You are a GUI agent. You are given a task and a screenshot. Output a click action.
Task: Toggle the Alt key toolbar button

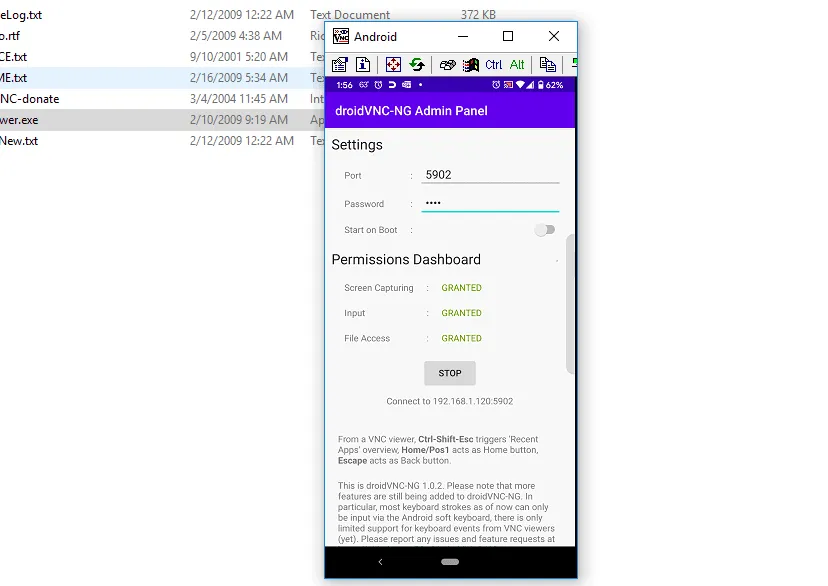coord(517,65)
